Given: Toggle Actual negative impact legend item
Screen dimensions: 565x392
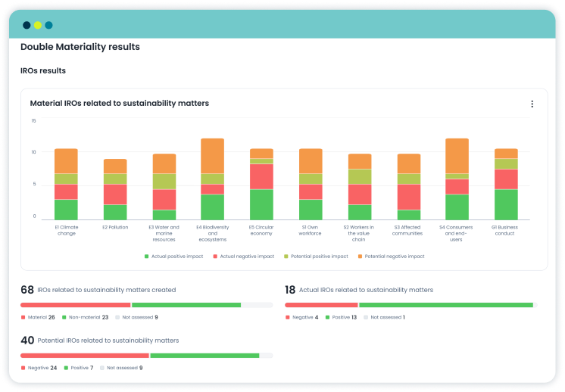Looking at the screenshot, I should click(x=244, y=257).
